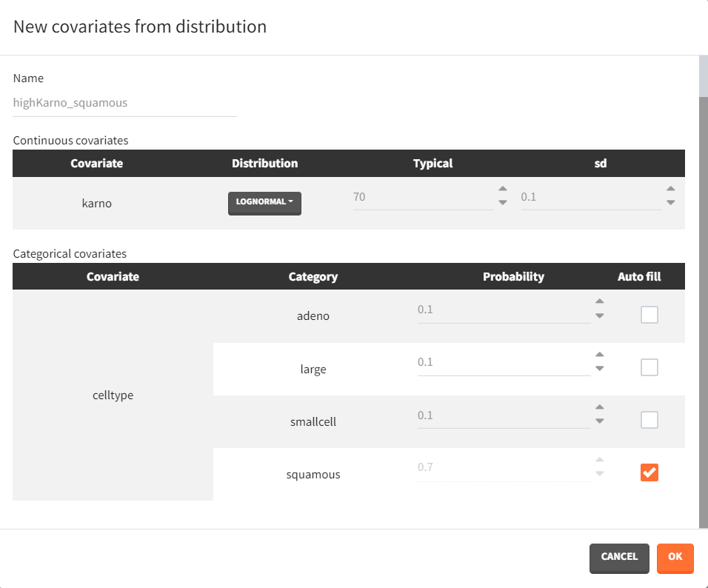Edit the Name field highKarno_squamous
This screenshot has width=708, height=588.
click(x=124, y=104)
